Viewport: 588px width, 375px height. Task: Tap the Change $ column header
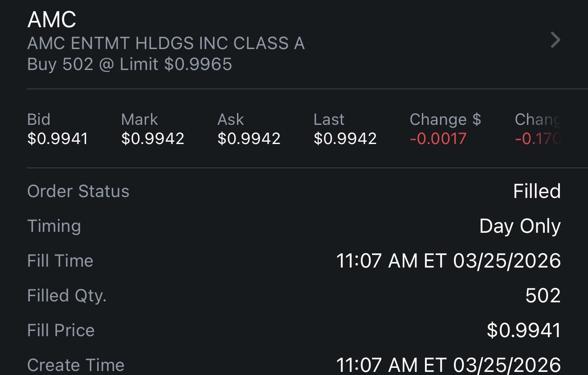point(445,120)
